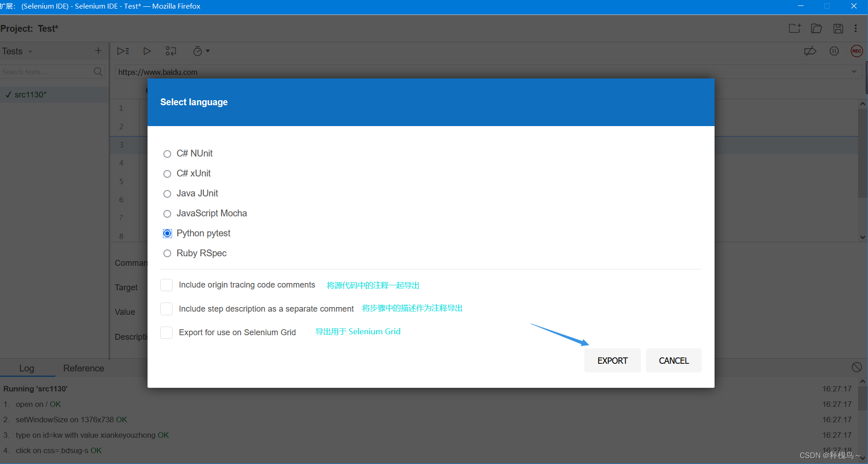Pick Ruby RSpec as export language
Image resolution: width=868 pixels, height=464 pixels.
pos(167,254)
